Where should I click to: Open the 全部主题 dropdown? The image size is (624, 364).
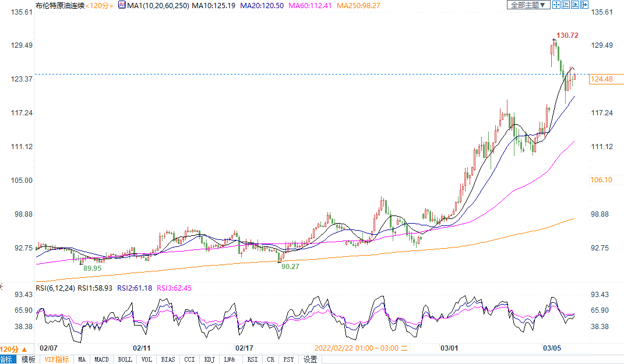(x=528, y=5)
